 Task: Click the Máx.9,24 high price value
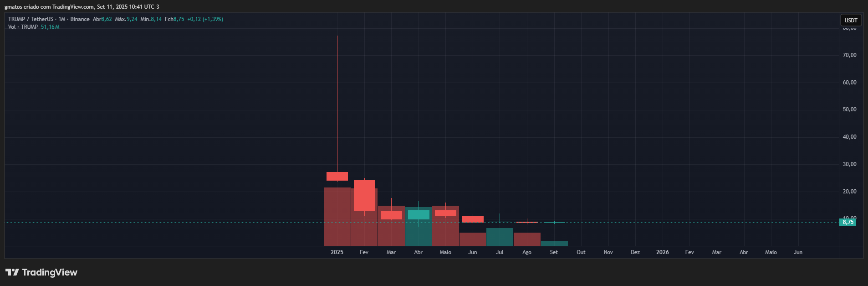pyautogui.click(x=126, y=19)
